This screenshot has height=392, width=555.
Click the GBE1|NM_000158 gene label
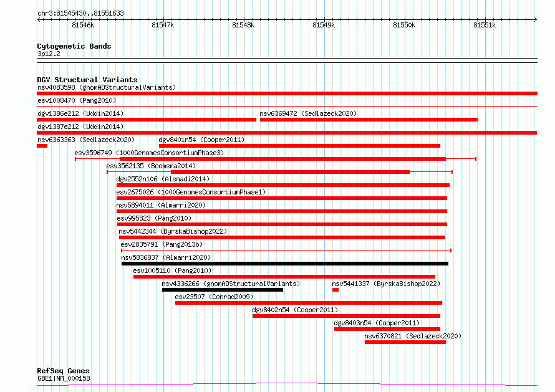64,378
